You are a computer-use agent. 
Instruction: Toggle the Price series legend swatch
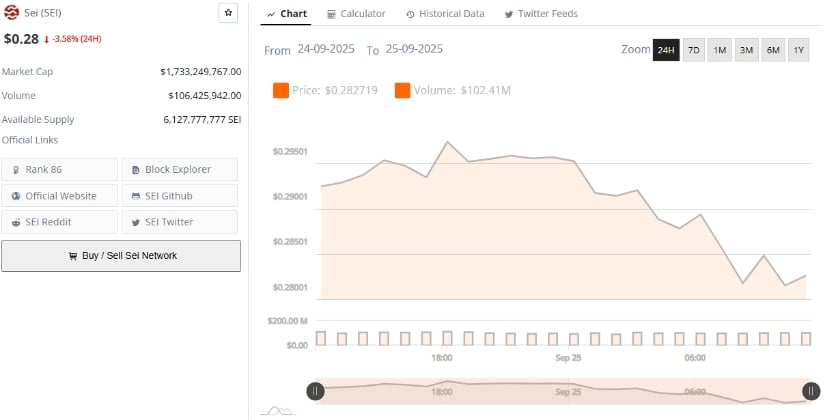(281, 91)
